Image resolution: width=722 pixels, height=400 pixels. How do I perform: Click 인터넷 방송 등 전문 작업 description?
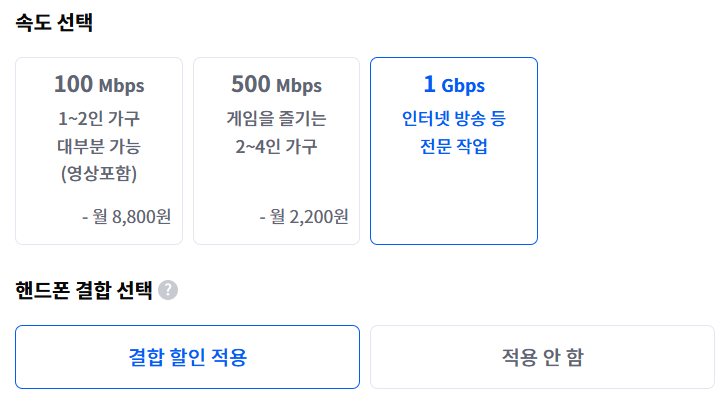pyautogui.click(x=454, y=133)
